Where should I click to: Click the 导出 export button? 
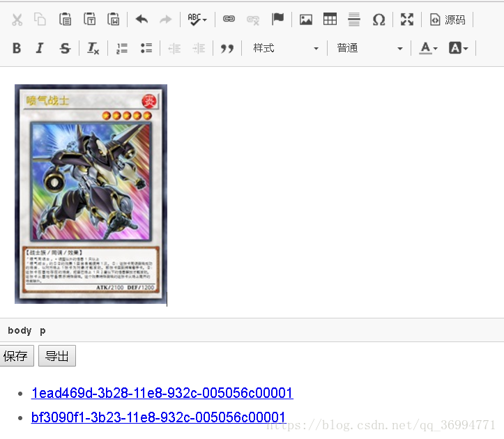tap(57, 356)
